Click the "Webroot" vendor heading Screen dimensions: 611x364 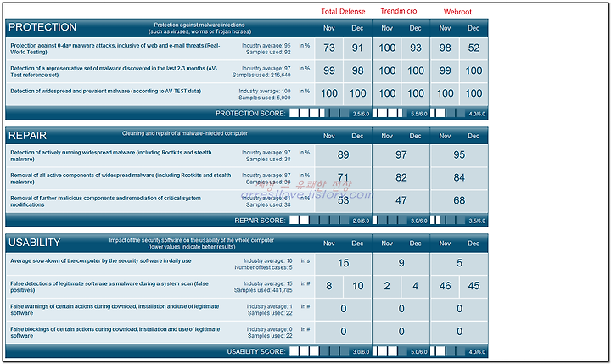click(x=457, y=12)
